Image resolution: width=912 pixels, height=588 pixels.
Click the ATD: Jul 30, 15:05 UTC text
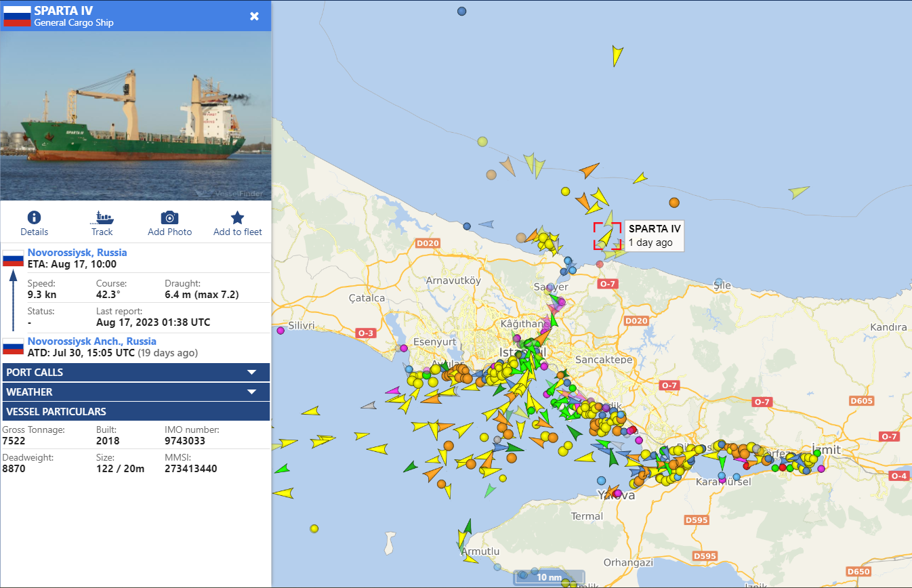click(81, 353)
